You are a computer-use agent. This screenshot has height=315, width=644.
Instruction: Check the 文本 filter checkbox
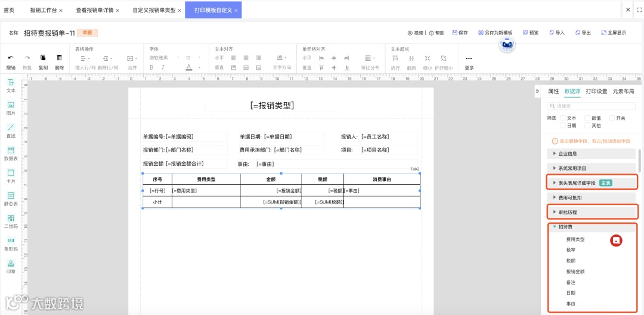tap(563, 118)
